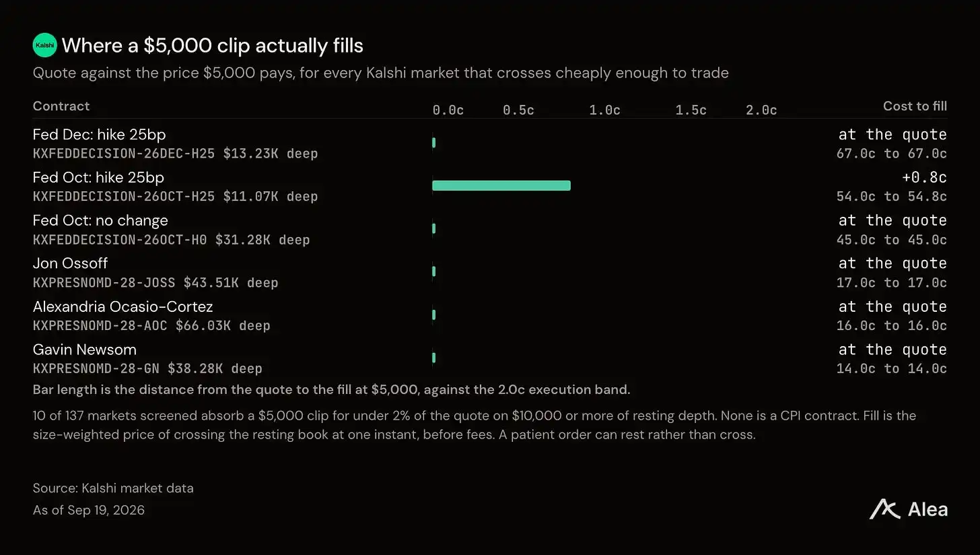Click the Source: Kalshi market data text
The height and width of the screenshot is (555, 980).
click(113, 488)
